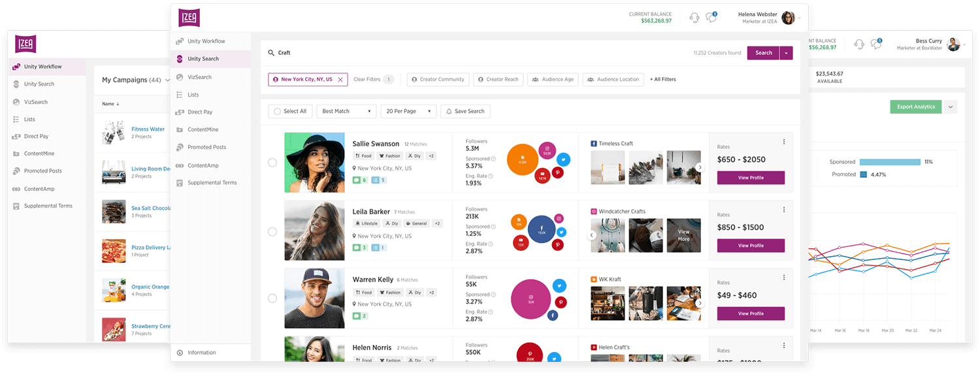Click View Profile for Leila Barker
Screen dimensions: 980x375
(x=751, y=246)
